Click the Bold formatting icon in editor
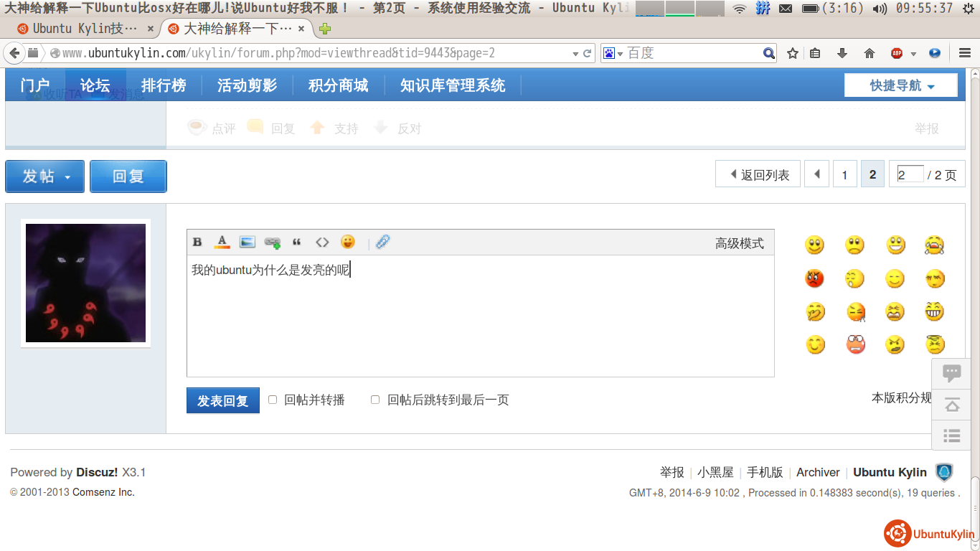Image resolution: width=980 pixels, height=551 pixels. tap(197, 242)
